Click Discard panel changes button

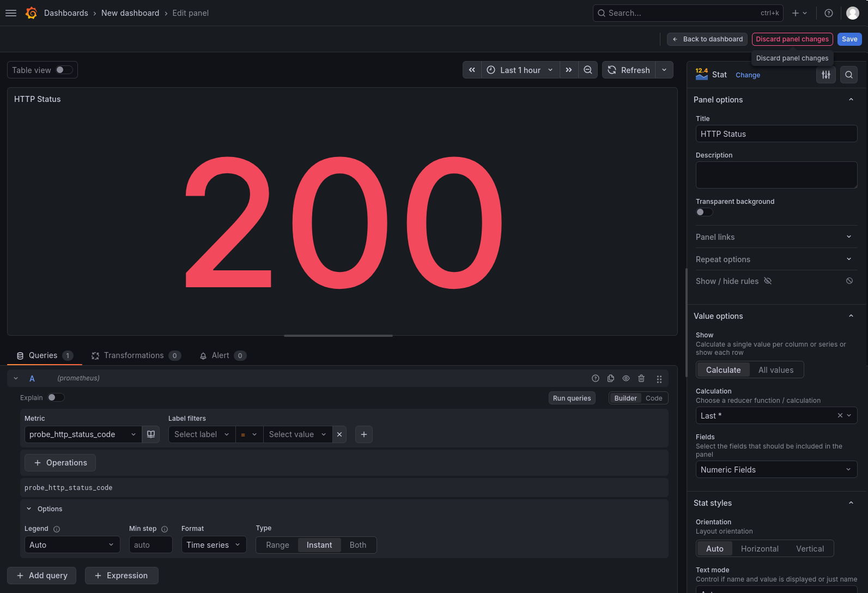pyautogui.click(x=792, y=39)
